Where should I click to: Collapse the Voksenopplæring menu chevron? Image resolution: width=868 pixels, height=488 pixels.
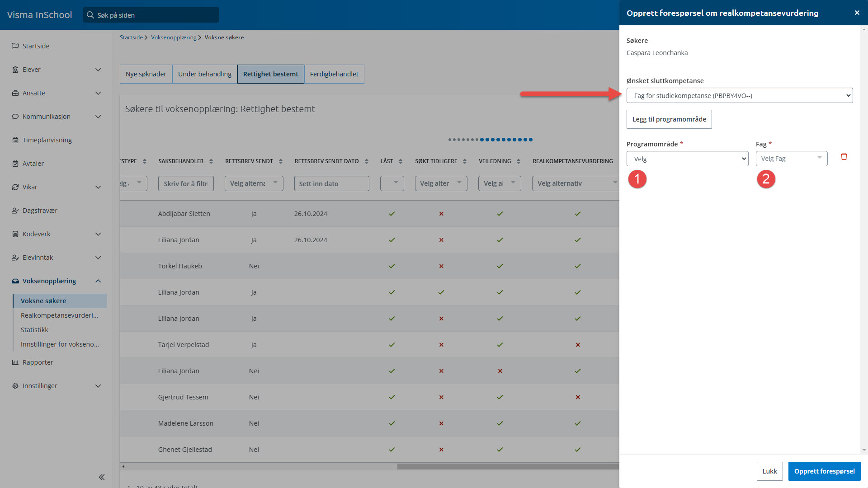(x=98, y=281)
